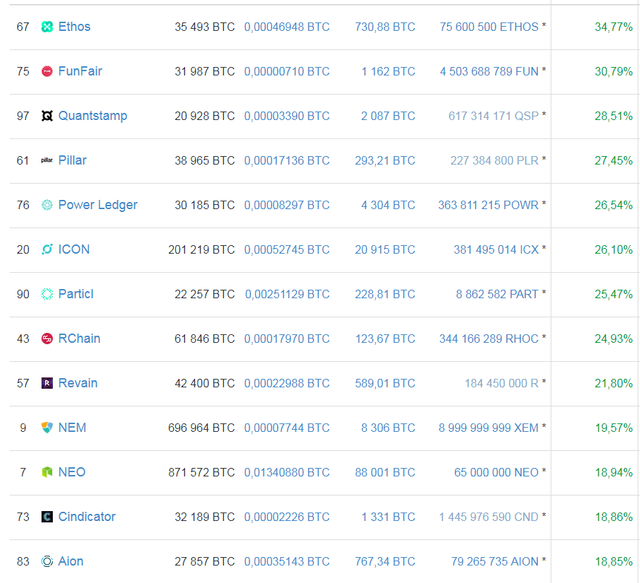The height and width of the screenshot is (583, 640).
Task: Open the Power Ledger coin link
Action: tap(98, 205)
